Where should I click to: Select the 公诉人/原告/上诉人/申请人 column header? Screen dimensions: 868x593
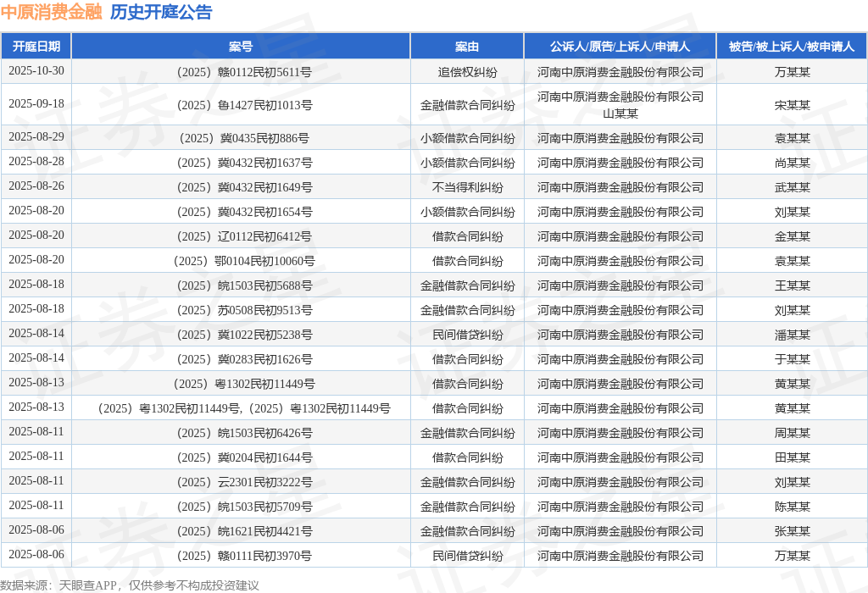click(x=620, y=47)
